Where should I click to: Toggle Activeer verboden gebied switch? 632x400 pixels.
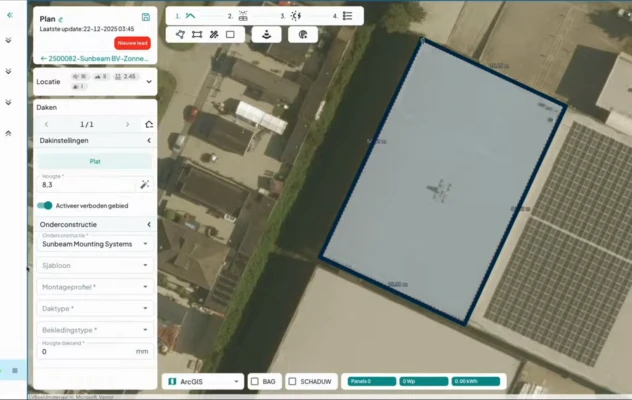click(x=45, y=205)
